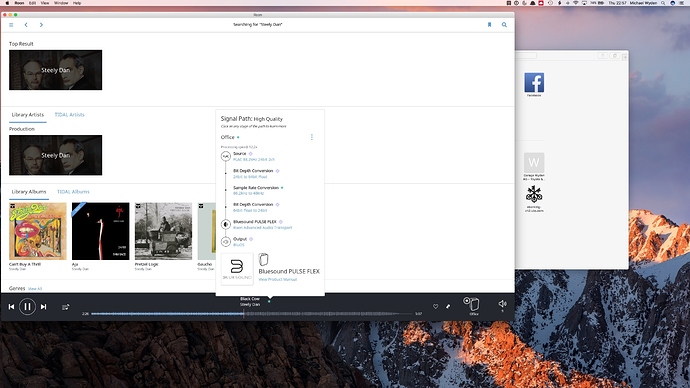Open the Wi-Fi status menu

coord(576,3)
